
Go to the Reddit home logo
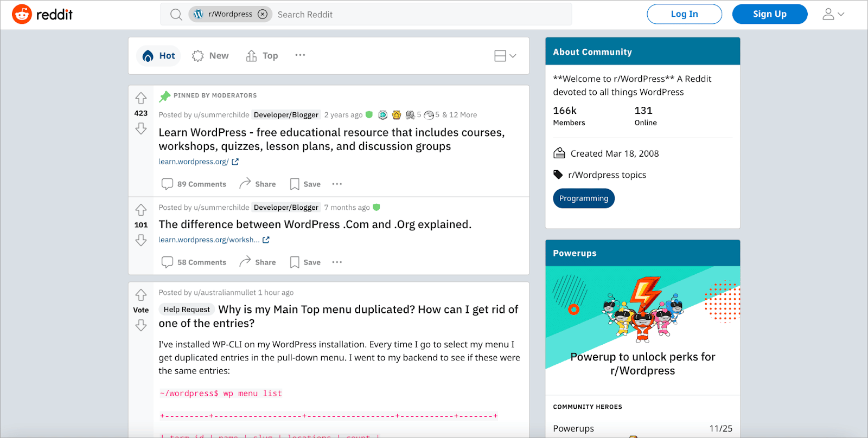click(x=42, y=14)
